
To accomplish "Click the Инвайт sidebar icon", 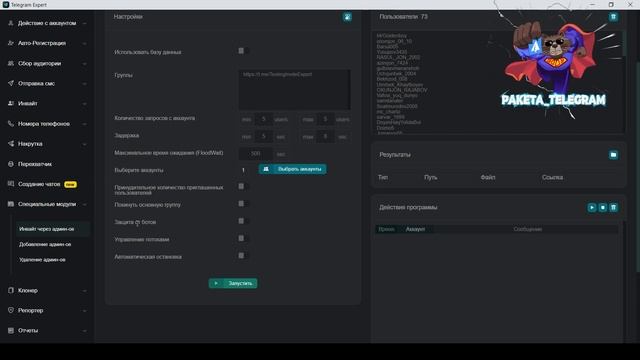I will 11,104.
